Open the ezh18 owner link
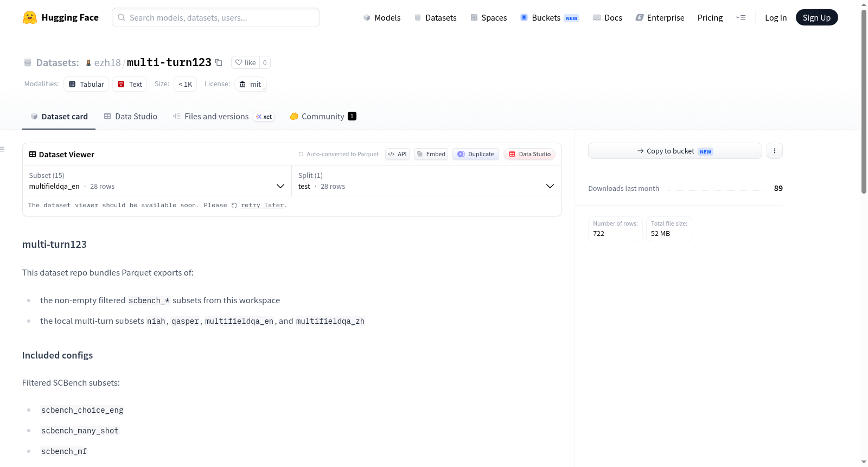Screen dimensions: 868x467 (x=107, y=62)
